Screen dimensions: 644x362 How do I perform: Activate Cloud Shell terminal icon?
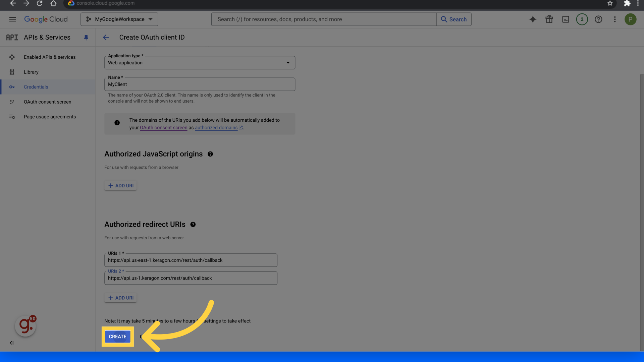coord(566,19)
